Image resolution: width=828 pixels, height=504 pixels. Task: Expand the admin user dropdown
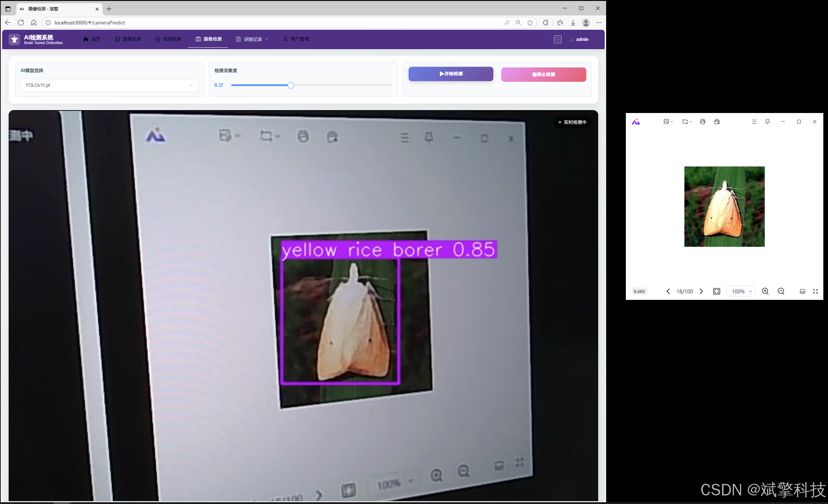tap(582, 39)
